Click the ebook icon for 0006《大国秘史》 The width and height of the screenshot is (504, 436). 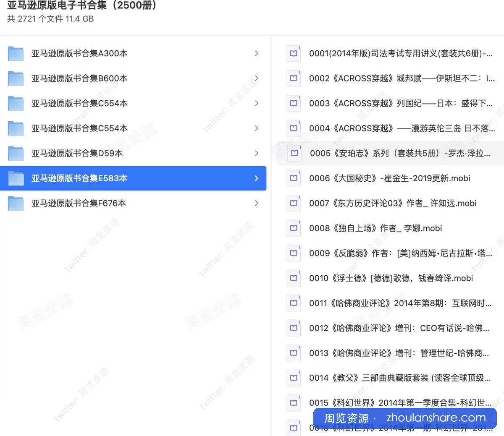tap(294, 178)
